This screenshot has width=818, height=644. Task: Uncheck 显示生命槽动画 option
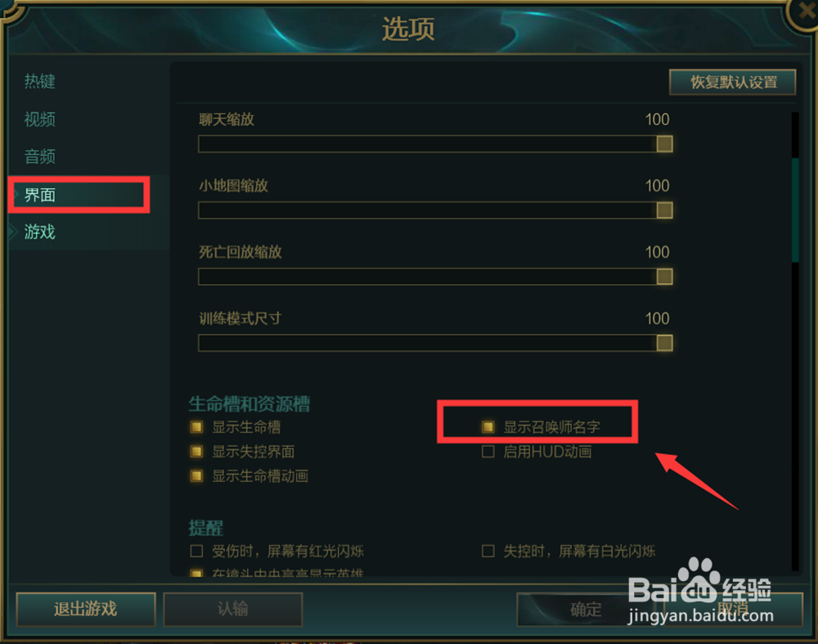coord(196,476)
